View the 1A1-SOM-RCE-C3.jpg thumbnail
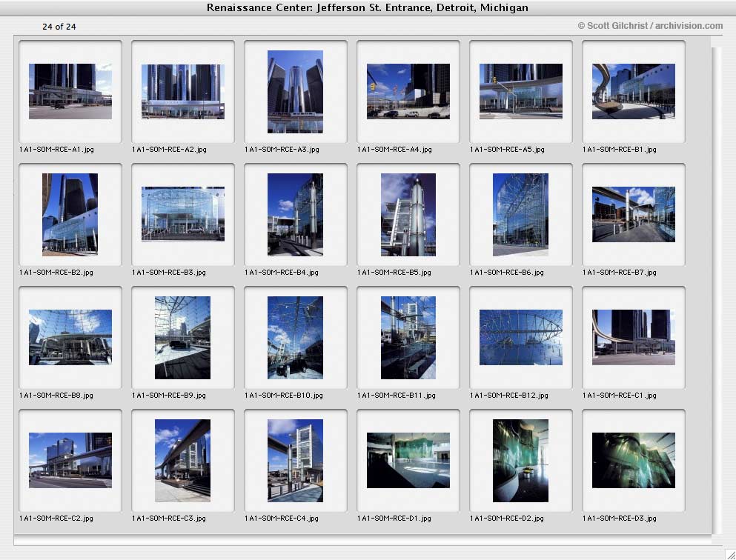Screen dimensions: 736x560 (x=182, y=460)
